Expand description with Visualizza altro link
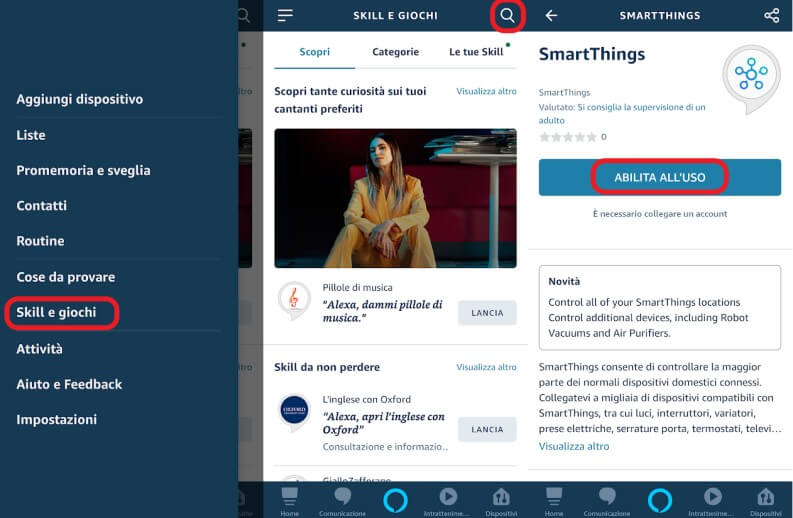The image size is (793, 518). click(x=574, y=446)
